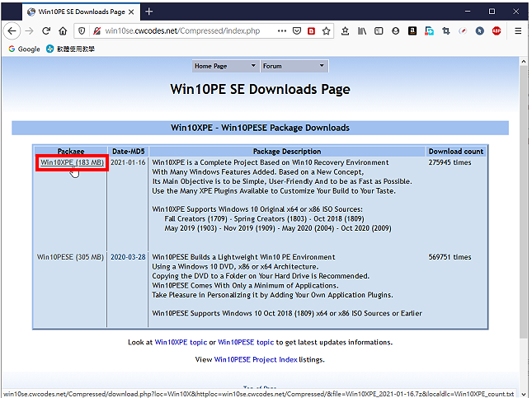This screenshot has width=532, height=398.
Task: Minimize the browser window
Action: [468, 12]
